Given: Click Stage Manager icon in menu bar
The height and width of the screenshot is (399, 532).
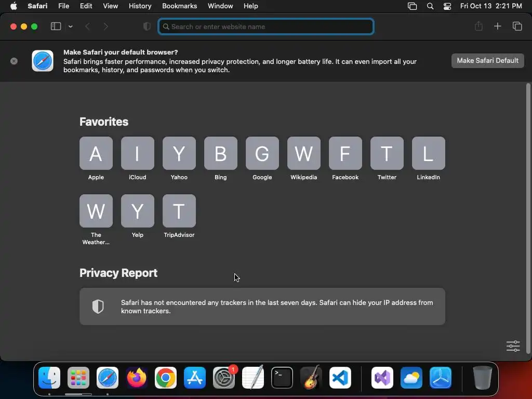Looking at the screenshot, I should (412, 6).
